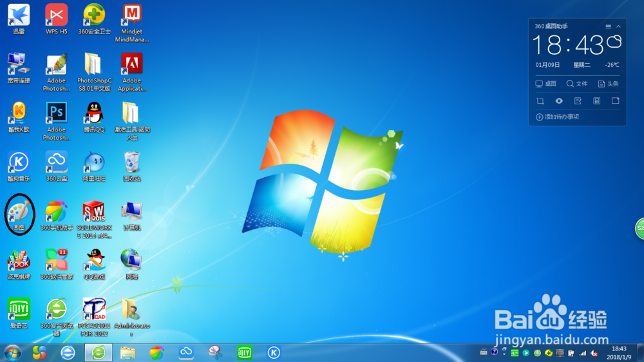Select the 激活工具驱动人生 folder
This screenshot has width=644, height=362.
132,121
